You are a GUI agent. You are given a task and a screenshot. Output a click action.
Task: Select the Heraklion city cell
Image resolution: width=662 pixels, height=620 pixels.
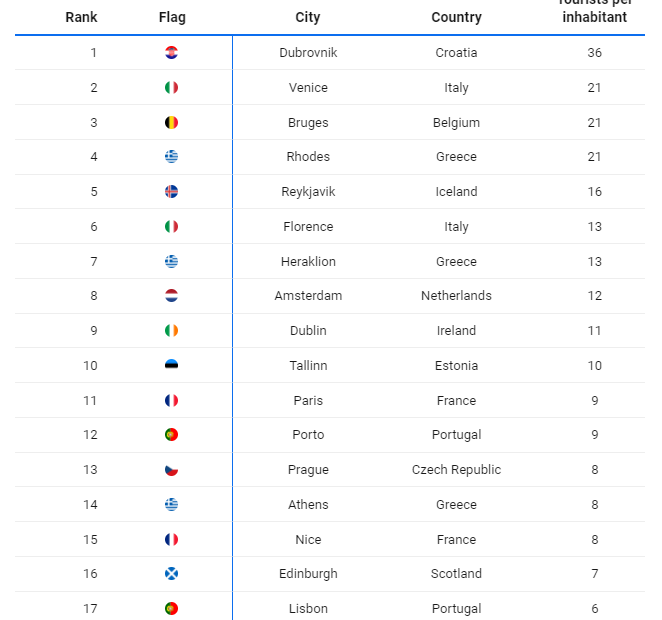[x=308, y=262]
